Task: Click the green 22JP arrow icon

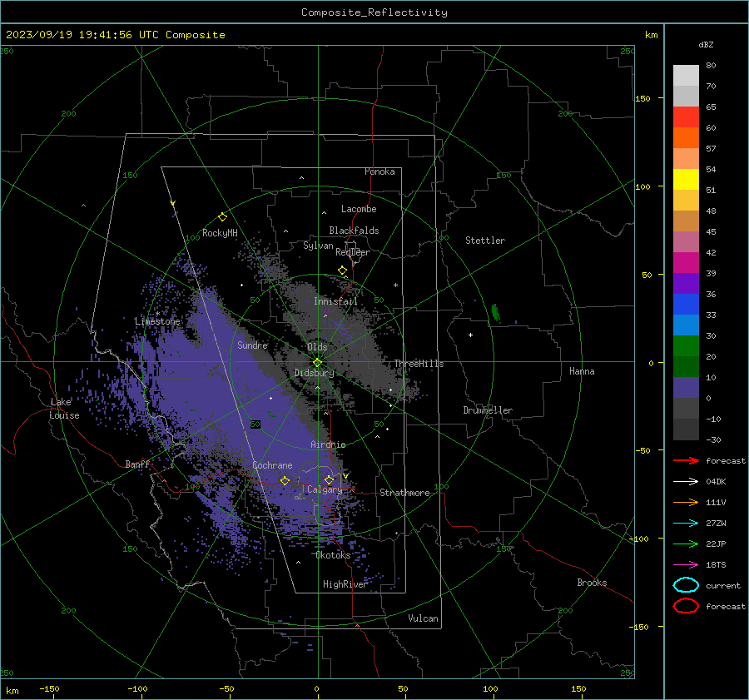Action: 686,544
